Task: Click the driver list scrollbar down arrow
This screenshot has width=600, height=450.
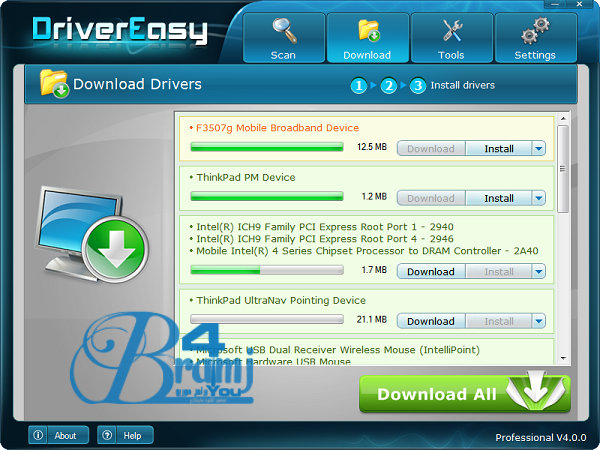Action: 563,358
